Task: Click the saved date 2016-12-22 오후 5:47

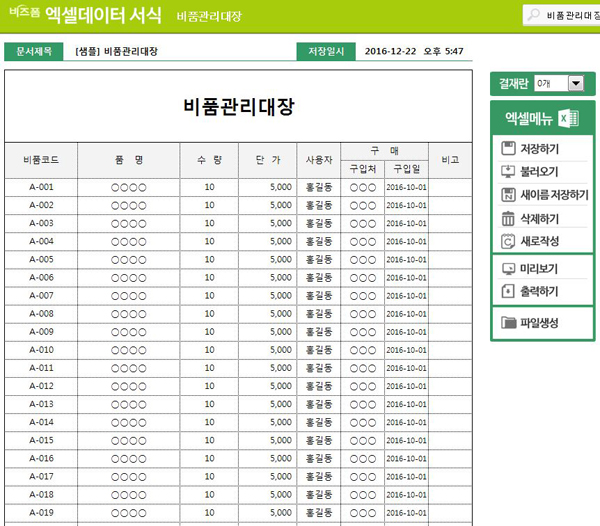Action: click(x=414, y=51)
